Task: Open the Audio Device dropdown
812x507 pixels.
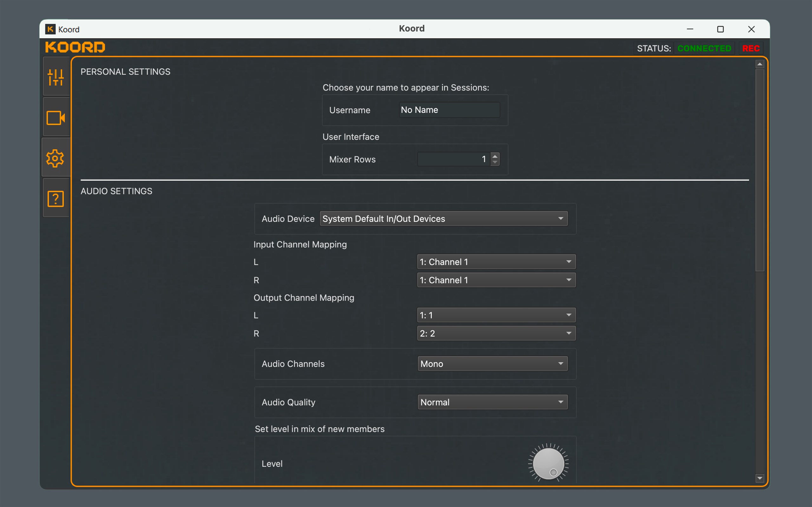Action: pyautogui.click(x=443, y=219)
